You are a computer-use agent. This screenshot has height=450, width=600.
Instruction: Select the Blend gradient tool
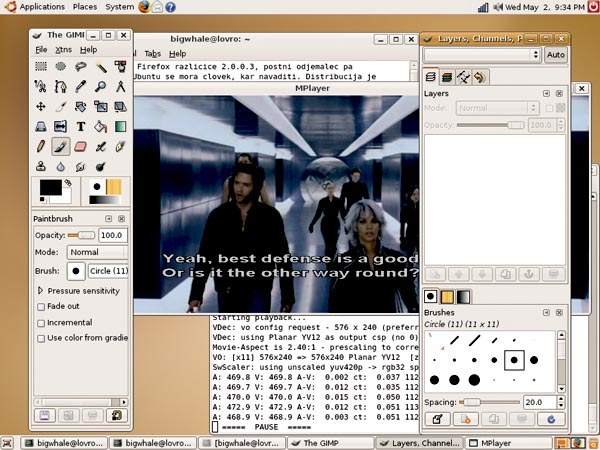pos(121,126)
